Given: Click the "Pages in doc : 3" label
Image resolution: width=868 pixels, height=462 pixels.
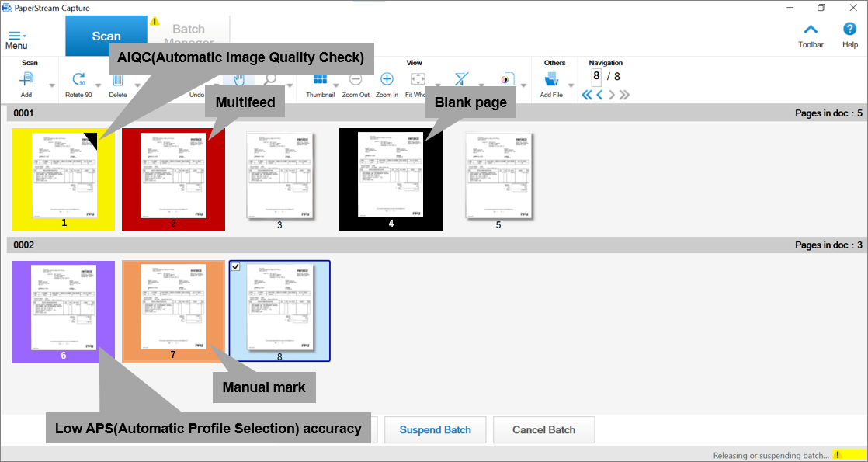Looking at the screenshot, I should pyautogui.click(x=828, y=245).
